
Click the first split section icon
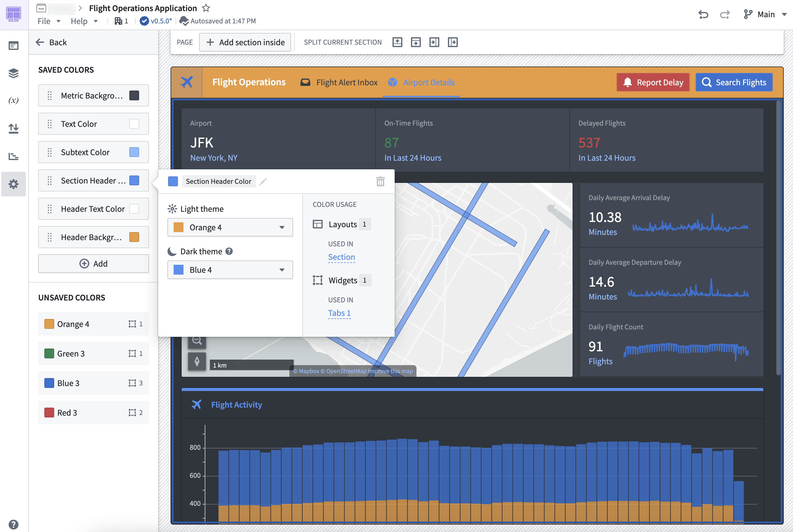(397, 42)
